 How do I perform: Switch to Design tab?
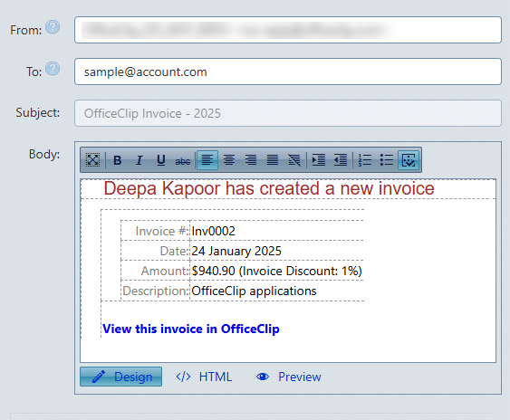[x=121, y=377]
